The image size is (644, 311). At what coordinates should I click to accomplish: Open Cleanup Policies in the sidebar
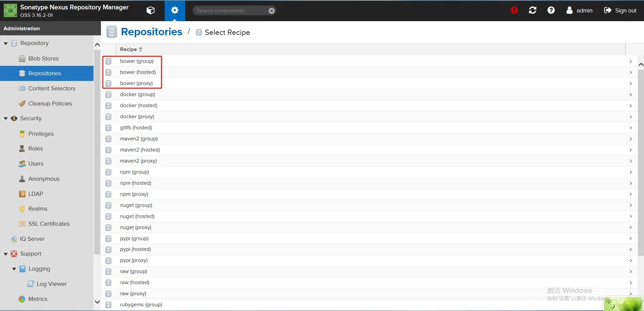tap(50, 103)
